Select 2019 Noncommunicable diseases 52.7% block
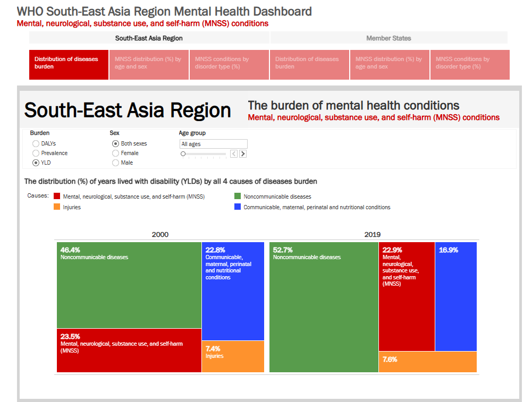This screenshot has width=532, height=402. (x=324, y=307)
